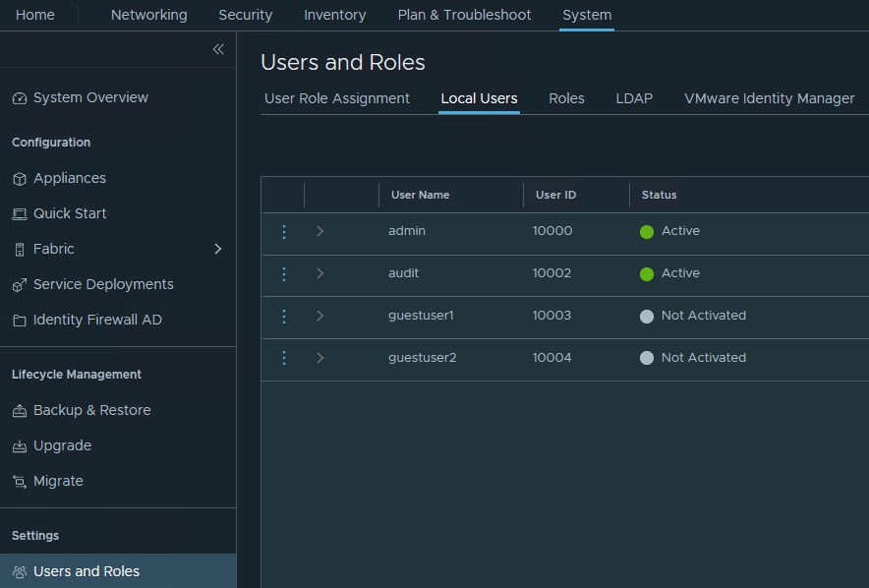Open the LDAP tab
The image size is (869, 588).
tap(634, 98)
